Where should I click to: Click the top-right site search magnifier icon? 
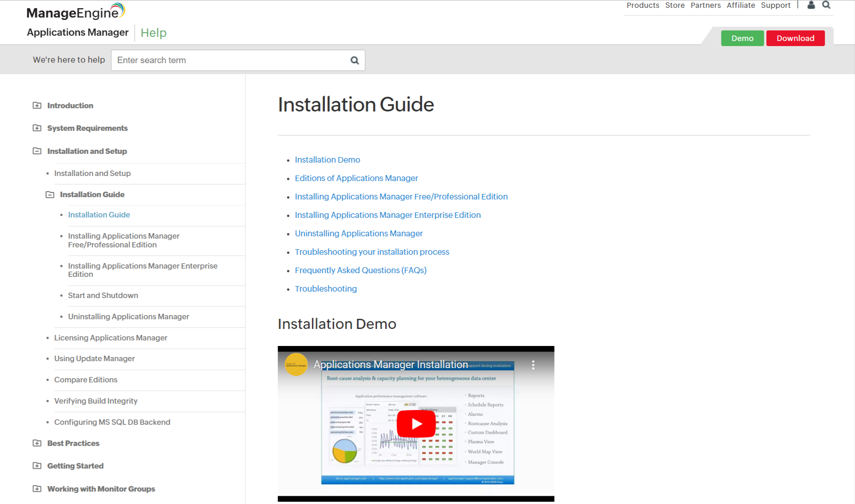826,5
